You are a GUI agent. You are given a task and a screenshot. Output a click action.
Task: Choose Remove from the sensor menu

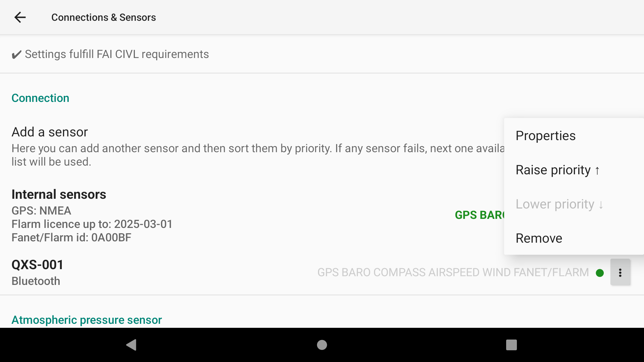tap(574, 238)
